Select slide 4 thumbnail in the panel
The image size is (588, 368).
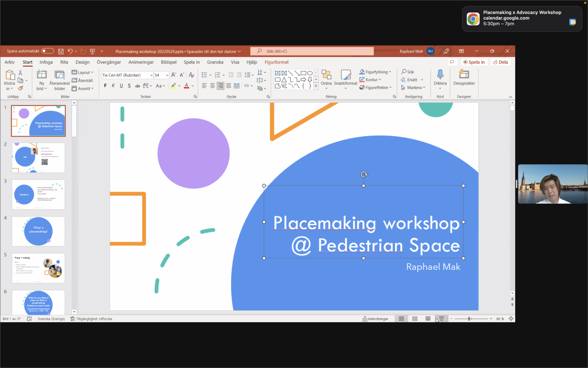coord(38,231)
